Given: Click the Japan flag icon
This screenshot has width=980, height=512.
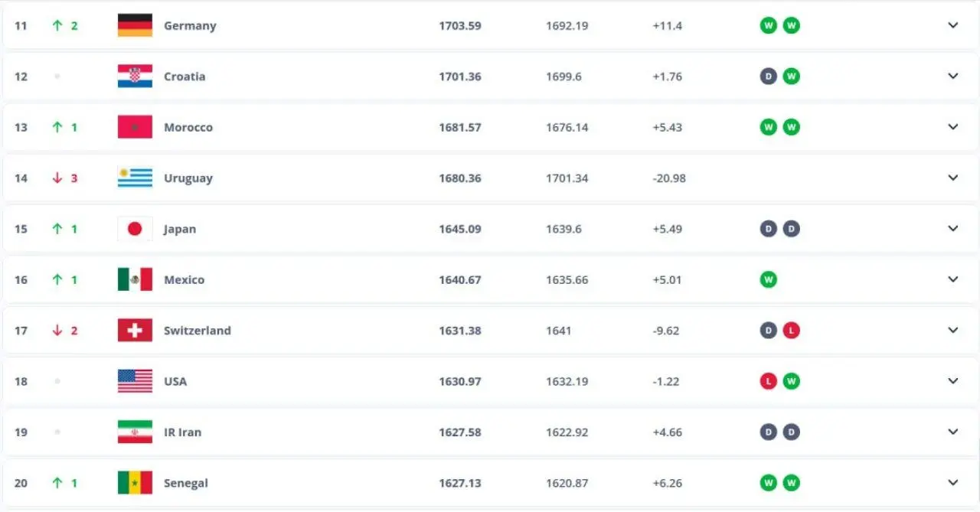Looking at the screenshot, I should click(135, 229).
